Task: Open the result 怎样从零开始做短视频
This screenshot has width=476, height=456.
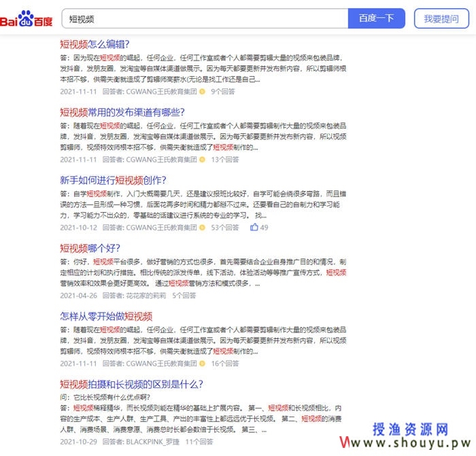Action: [106, 316]
